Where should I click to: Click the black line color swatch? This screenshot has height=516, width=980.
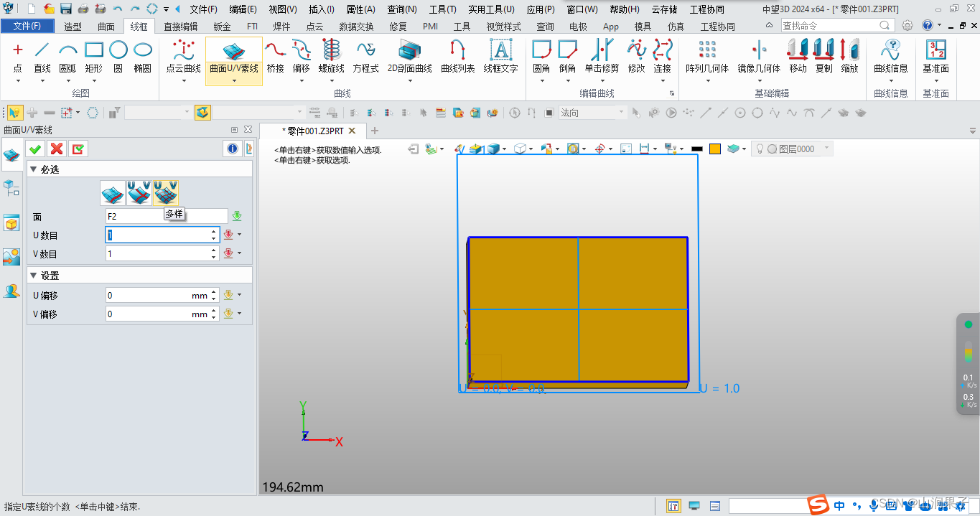coord(697,149)
